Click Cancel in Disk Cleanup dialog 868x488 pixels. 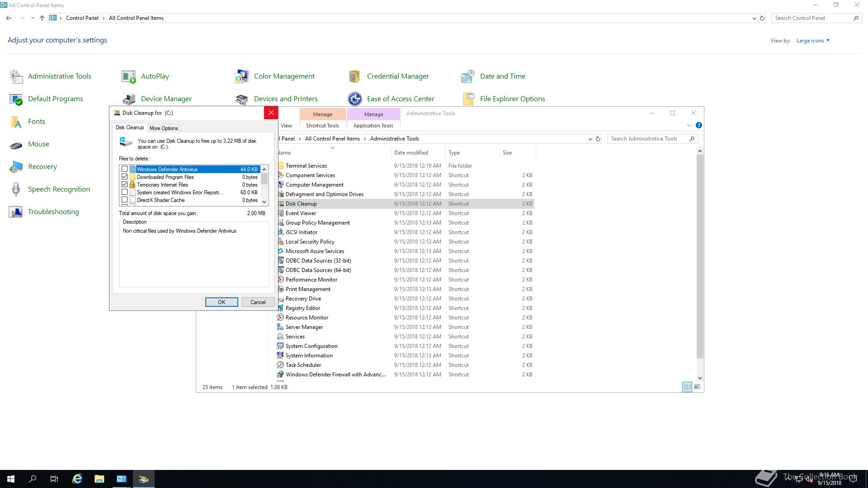point(258,302)
